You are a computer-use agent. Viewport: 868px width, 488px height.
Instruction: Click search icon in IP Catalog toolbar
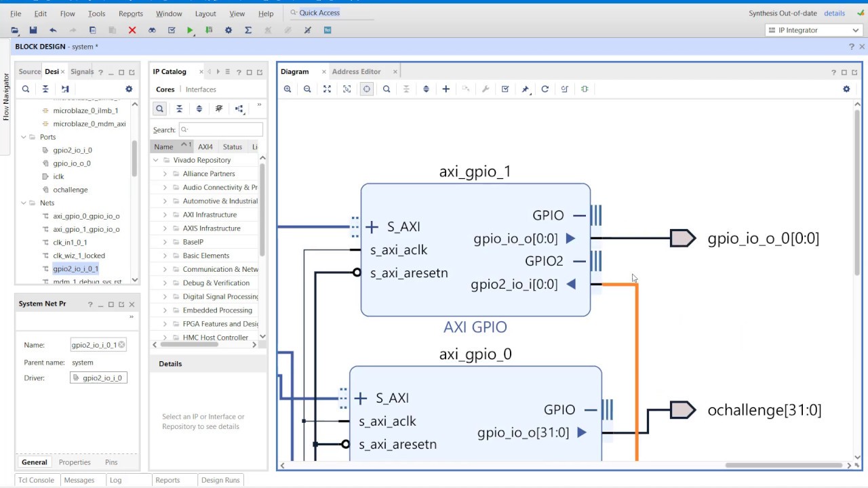(159, 108)
